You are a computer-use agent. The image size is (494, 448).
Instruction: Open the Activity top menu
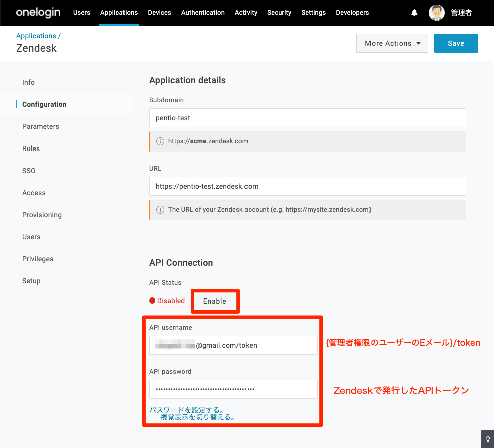pos(245,12)
